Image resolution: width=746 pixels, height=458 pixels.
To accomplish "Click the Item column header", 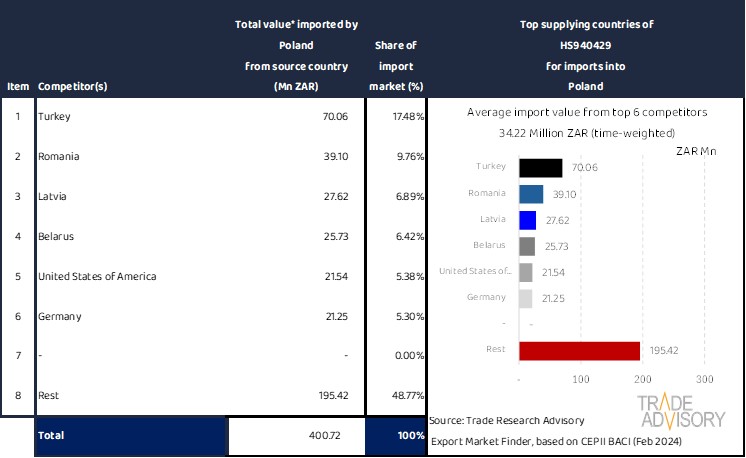I will tap(17, 87).
